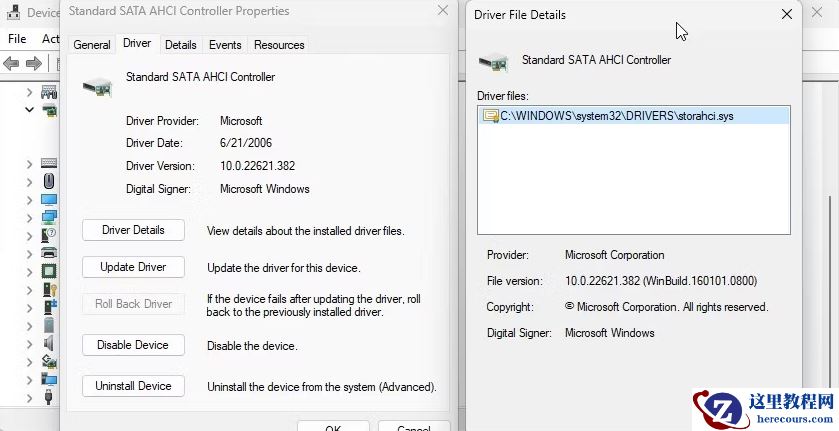Select the USB controllers plug icon
Viewport: 839px width, 431px height.
coord(49,398)
